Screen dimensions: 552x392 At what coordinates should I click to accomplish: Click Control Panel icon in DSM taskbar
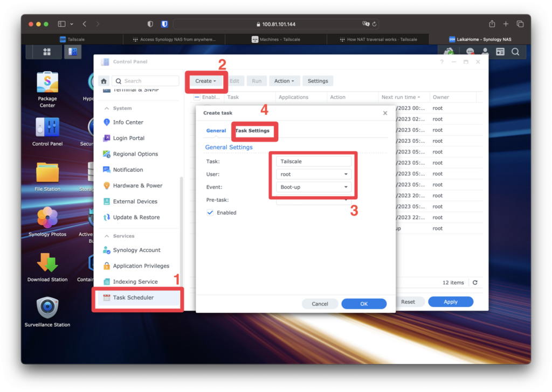[73, 52]
